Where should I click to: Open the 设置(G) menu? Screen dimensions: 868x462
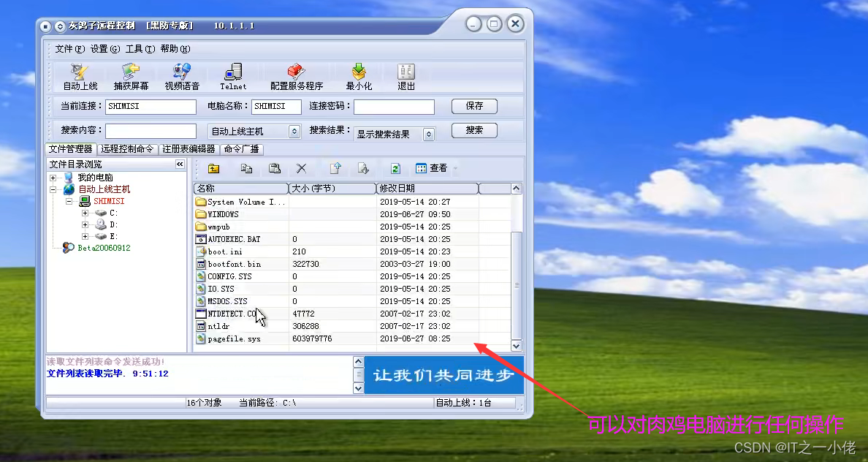(x=105, y=49)
